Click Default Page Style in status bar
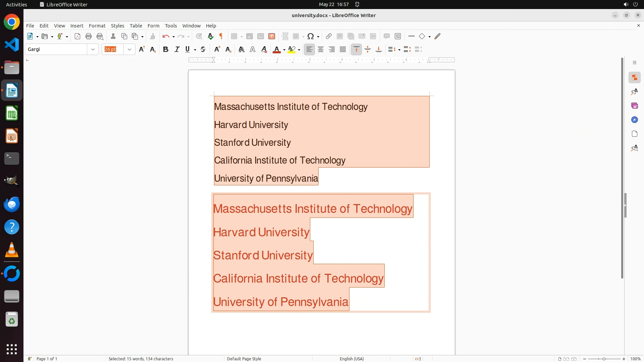The height and width of the screenshot is (362, 644). click(x=244, y=359)
